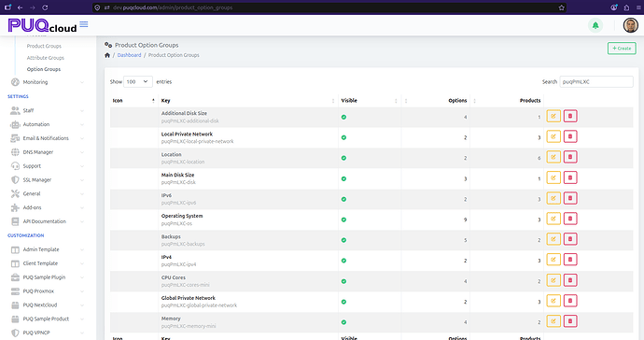Edit the Global Private Network group
Viewport: 644px width, 340px height.
(553, 301)
